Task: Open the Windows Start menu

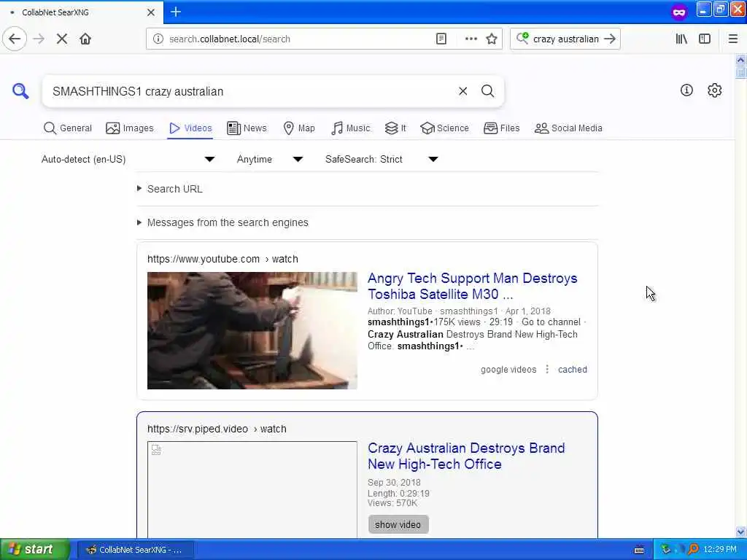Action: click(x=35, y=549)
